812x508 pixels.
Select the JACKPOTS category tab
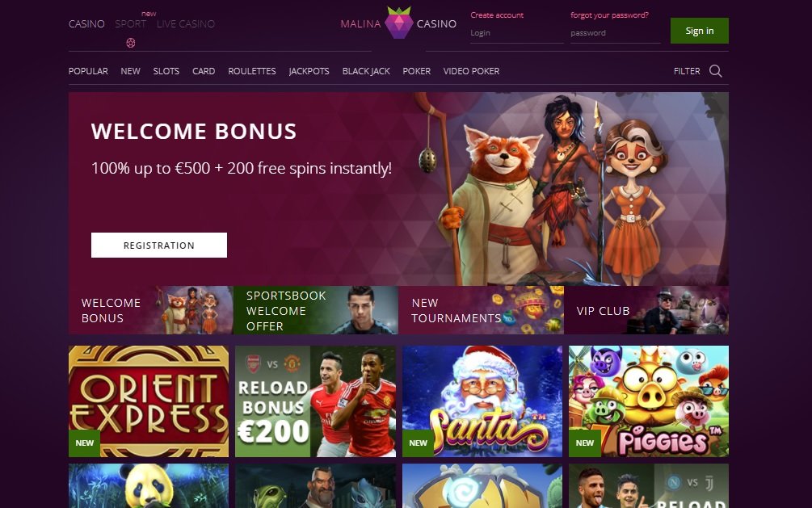pos(309,71)
